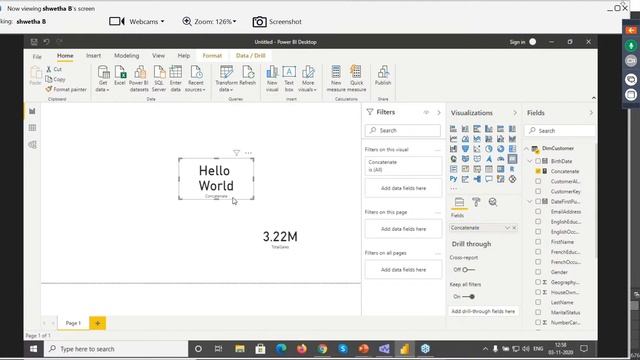The height and width of the screenshot is (360, 640).
Task: Click New visual in ribbon
Action: [x=272, y=78]
